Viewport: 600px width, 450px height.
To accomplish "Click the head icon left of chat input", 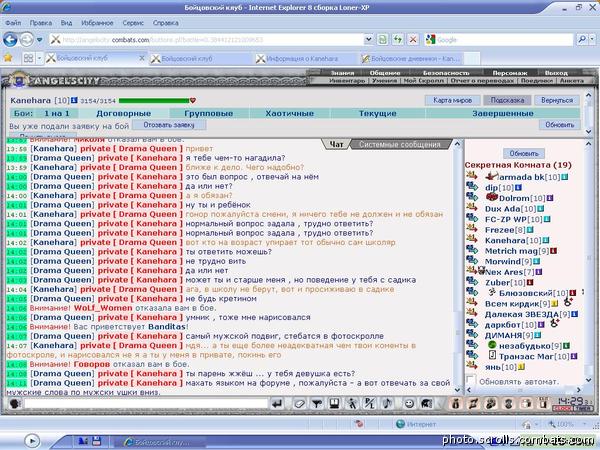I will pos(15,403).
